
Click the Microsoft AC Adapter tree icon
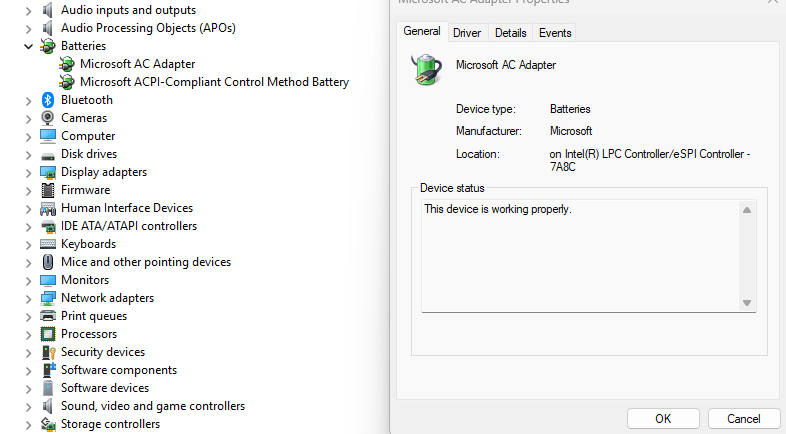(67, 64)
